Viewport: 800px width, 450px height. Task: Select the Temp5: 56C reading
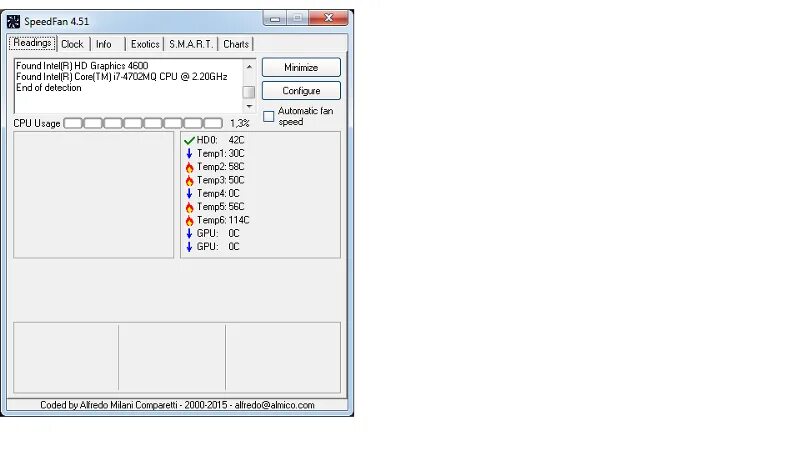pyautogui.click(x=220, y=207)
